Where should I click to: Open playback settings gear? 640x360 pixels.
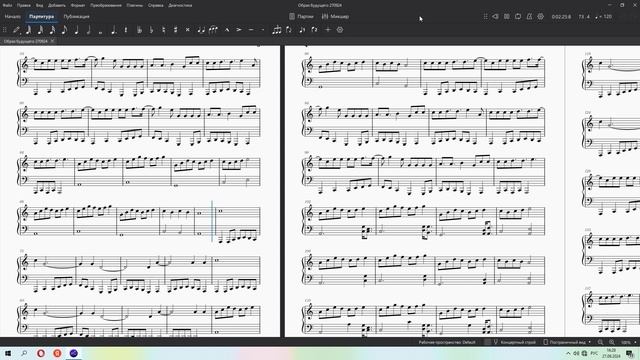click(541, 16)
